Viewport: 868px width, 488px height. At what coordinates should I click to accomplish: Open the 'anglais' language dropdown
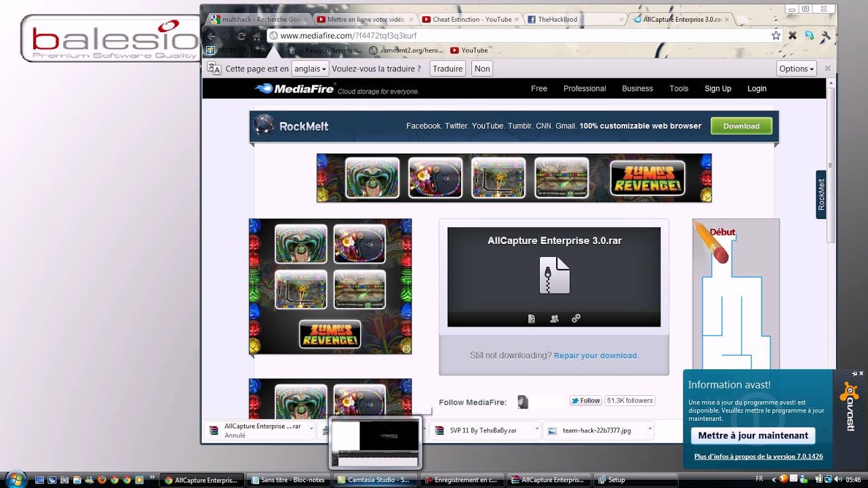coord(310,68)
